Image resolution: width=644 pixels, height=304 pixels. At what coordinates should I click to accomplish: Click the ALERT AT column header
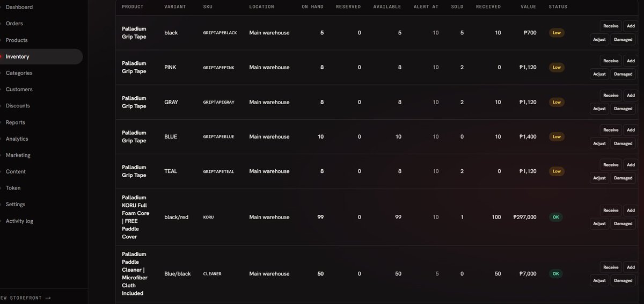point(426,7)
